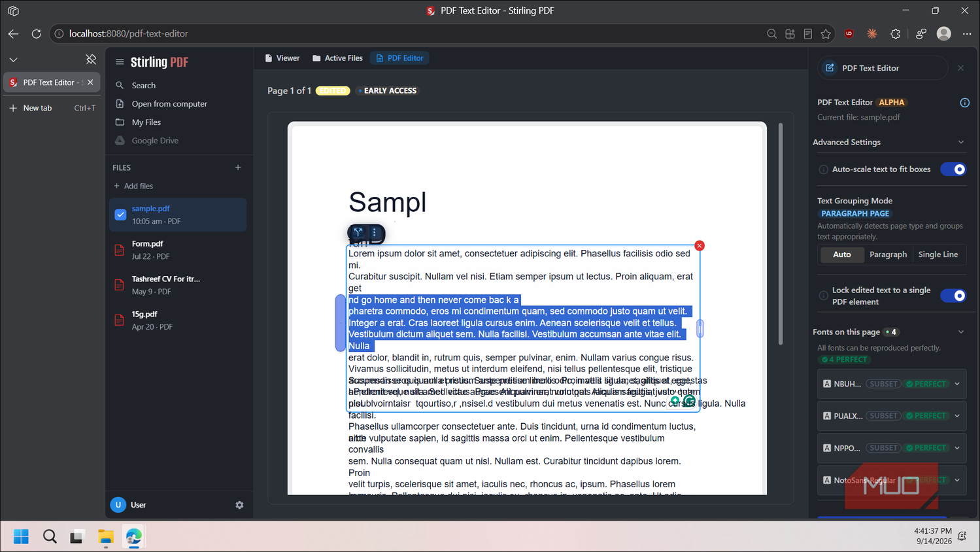
Task: Select Auto grouping mode
Action: 842,254
